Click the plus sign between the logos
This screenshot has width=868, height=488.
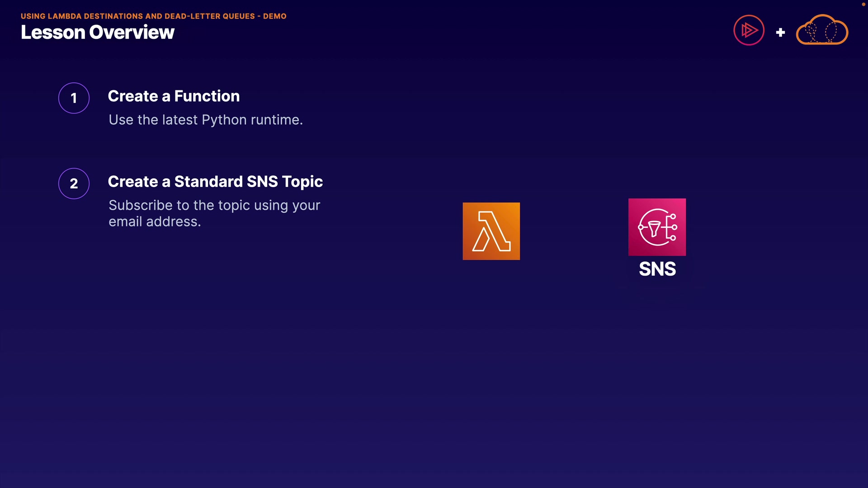780,33
